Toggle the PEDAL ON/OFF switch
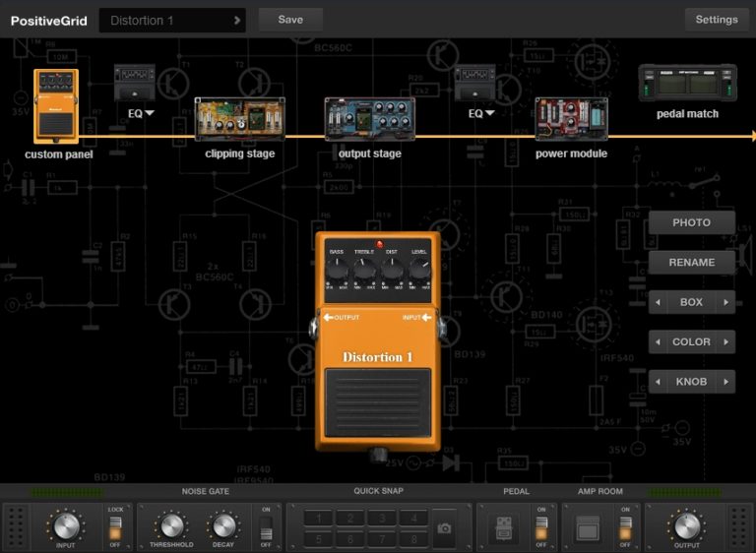 541,527
